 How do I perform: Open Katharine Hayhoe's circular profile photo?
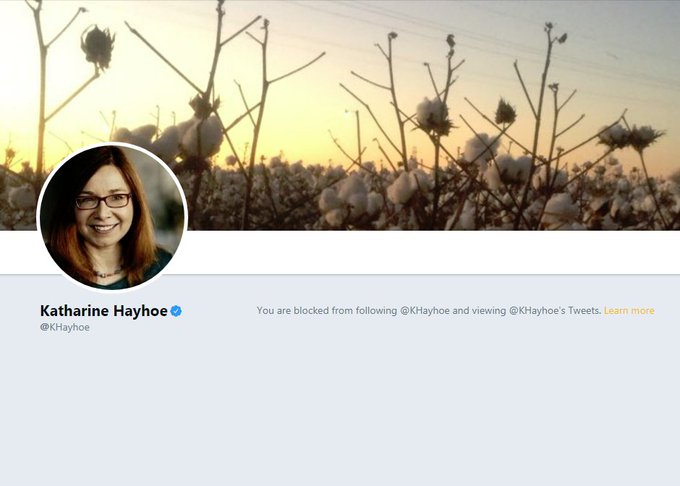112,217
